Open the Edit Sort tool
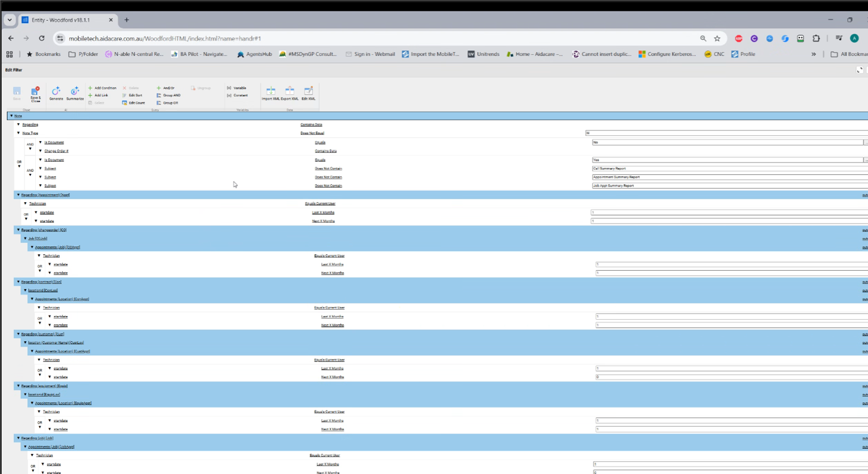The width and height of the screenshot is (868, 474). point(132,95)
